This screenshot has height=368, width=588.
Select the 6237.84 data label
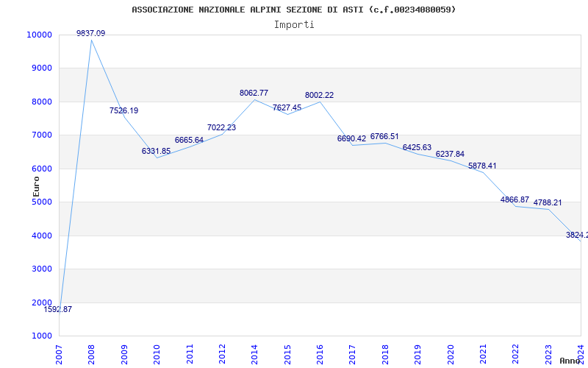(x=450, y=155)
